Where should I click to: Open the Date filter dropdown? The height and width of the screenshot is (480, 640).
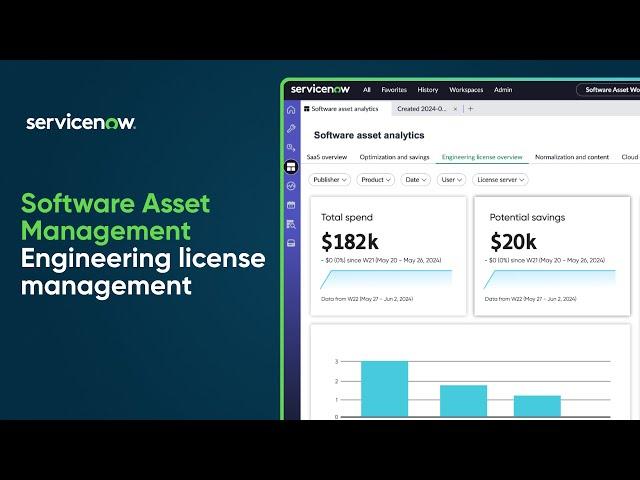click(x=416, y=180)
